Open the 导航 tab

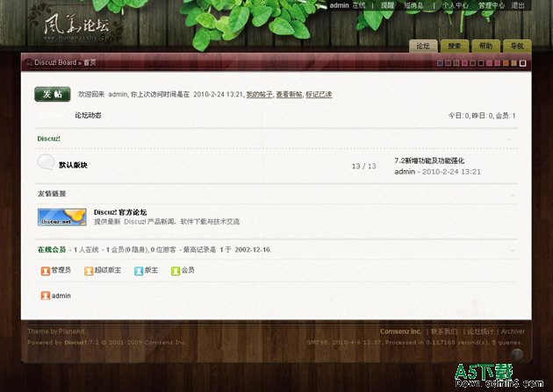click(517, 46)
